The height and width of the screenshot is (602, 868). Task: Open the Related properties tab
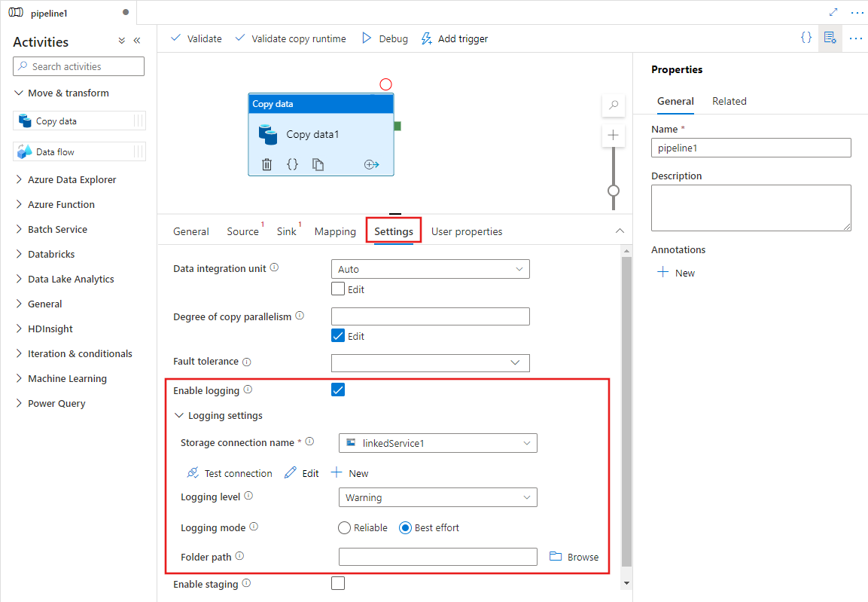[729, 101]
